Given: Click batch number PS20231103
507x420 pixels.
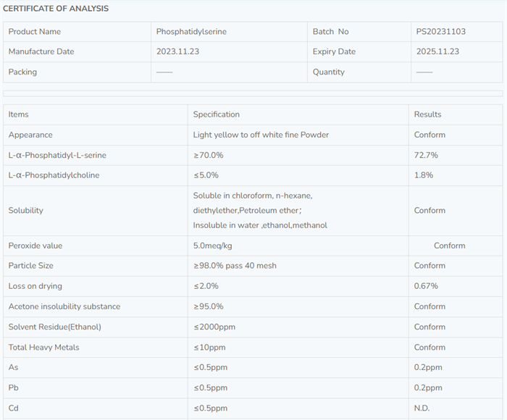Looking at the screenshot, I should pos(442,32).
